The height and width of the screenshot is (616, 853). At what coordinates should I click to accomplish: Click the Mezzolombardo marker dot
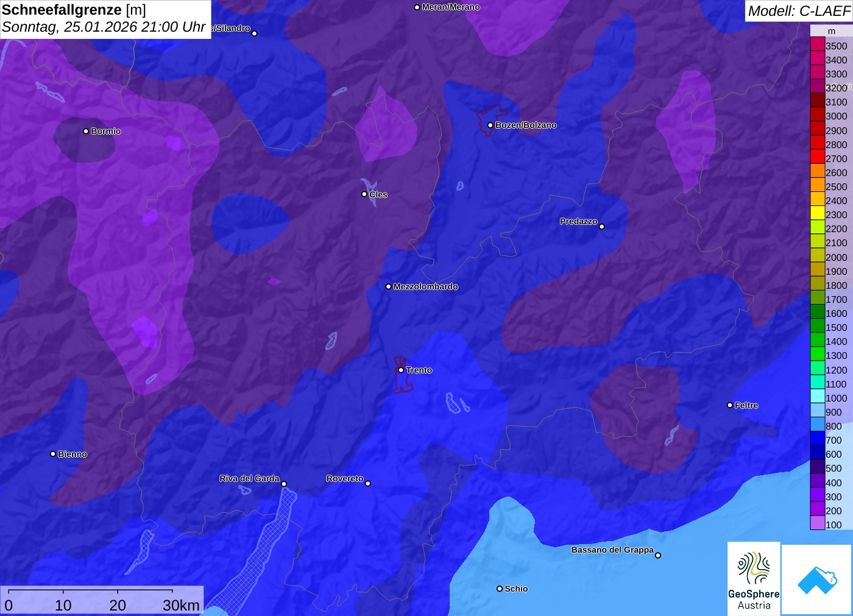tap(389, 286)
